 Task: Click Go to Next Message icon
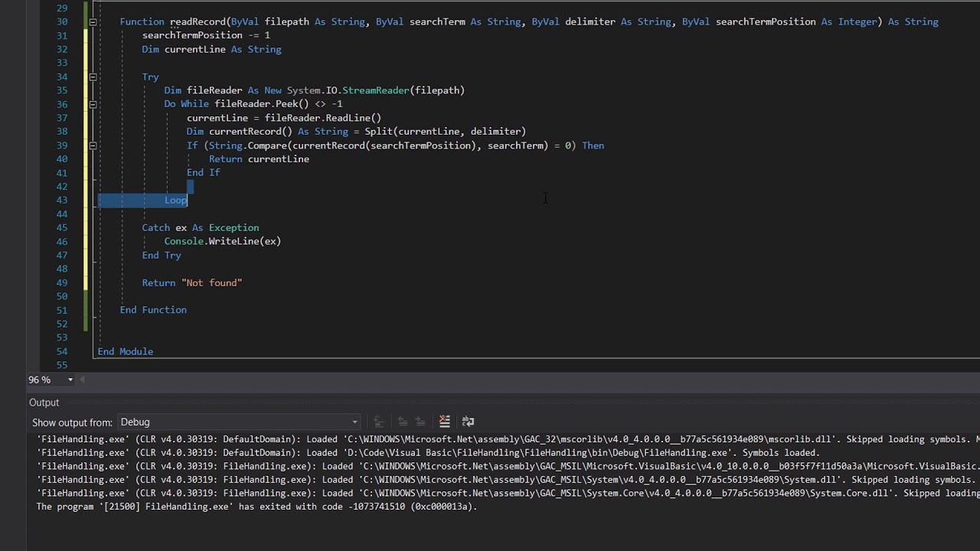(x=420, y=422)
